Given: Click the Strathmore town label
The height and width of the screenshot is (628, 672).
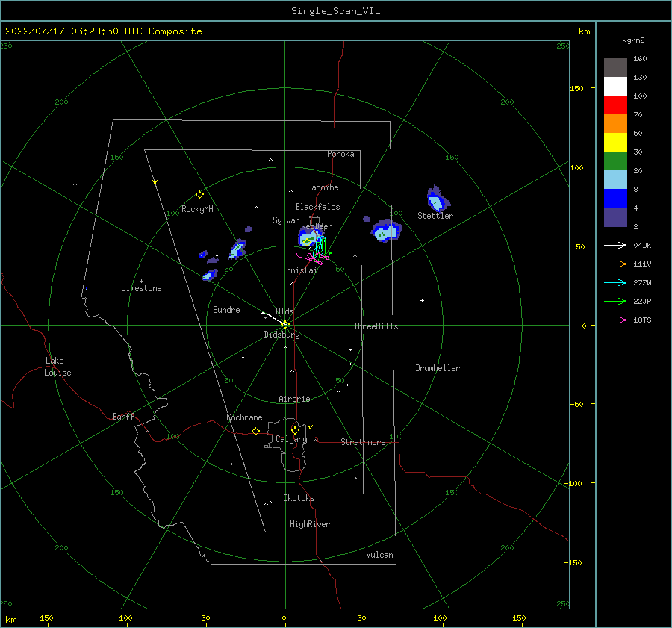Looking at the screenshot, I should click(x=363, y=442).
